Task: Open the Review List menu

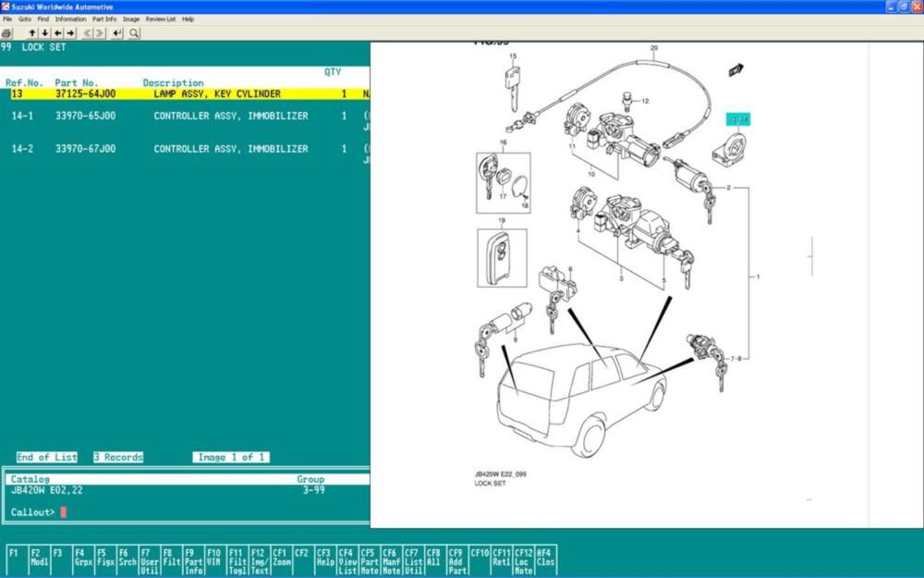Action: tap(161, 18)
